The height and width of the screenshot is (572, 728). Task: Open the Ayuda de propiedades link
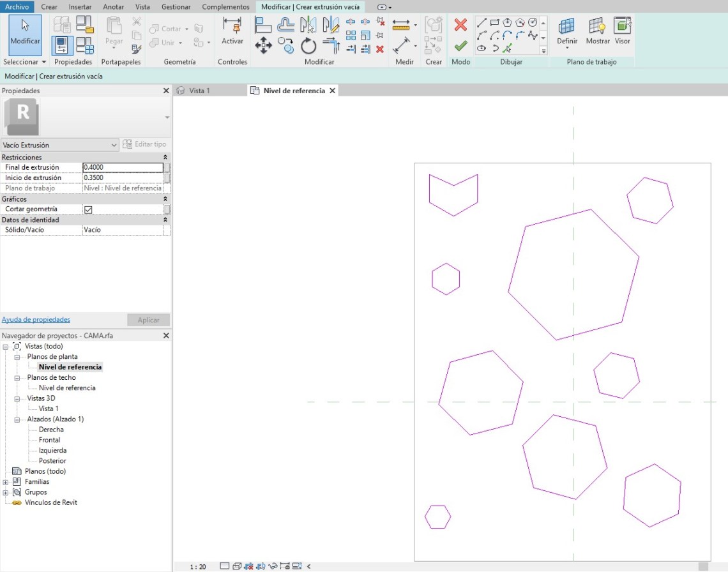point(36,320)
